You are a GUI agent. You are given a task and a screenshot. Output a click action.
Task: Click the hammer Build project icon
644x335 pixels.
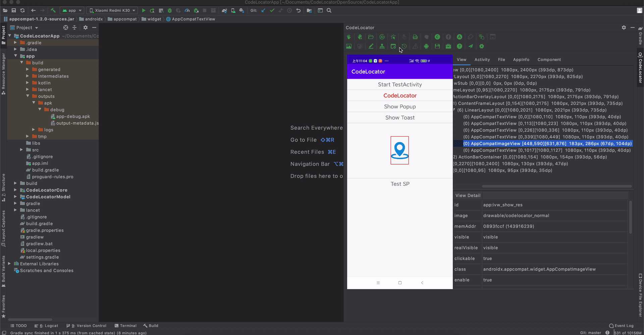coord(53,11)
